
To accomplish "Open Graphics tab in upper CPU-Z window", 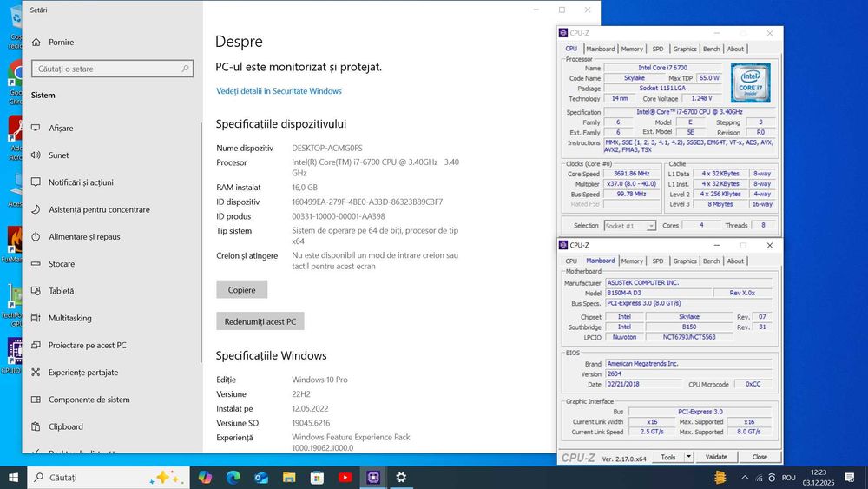I will coord(685,49).
